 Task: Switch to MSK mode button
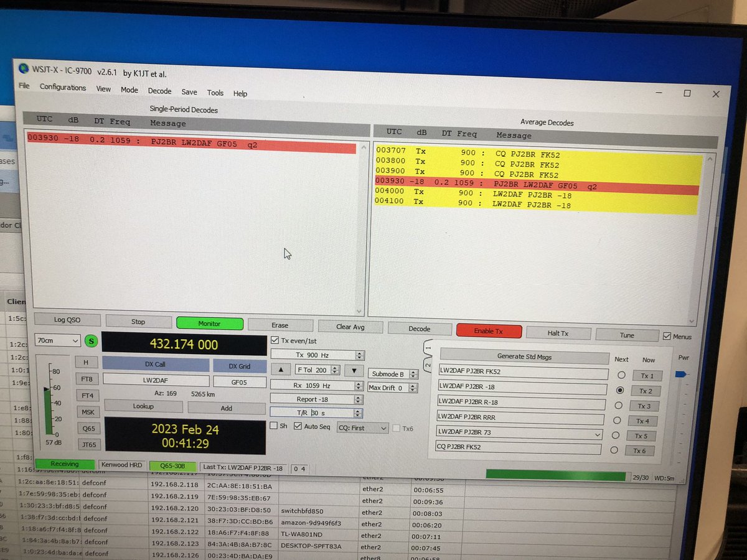tap(88, 412)
